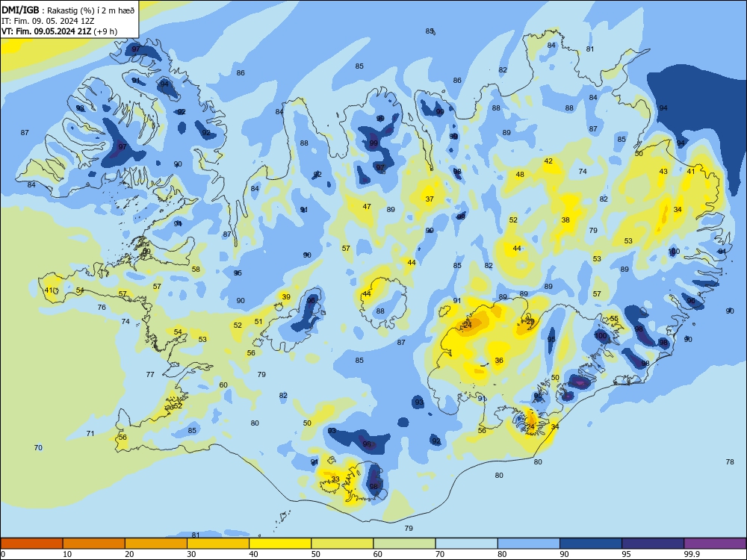Select the '0' legend scale label
Image resolution: width=747 pixels, height=560 pixels.
(3, 554)
